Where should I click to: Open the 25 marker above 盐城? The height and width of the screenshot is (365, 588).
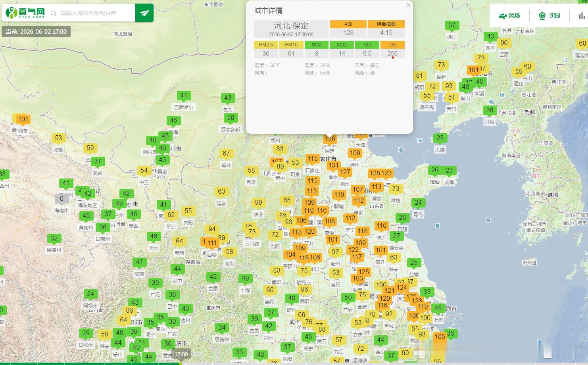(414, 263)
